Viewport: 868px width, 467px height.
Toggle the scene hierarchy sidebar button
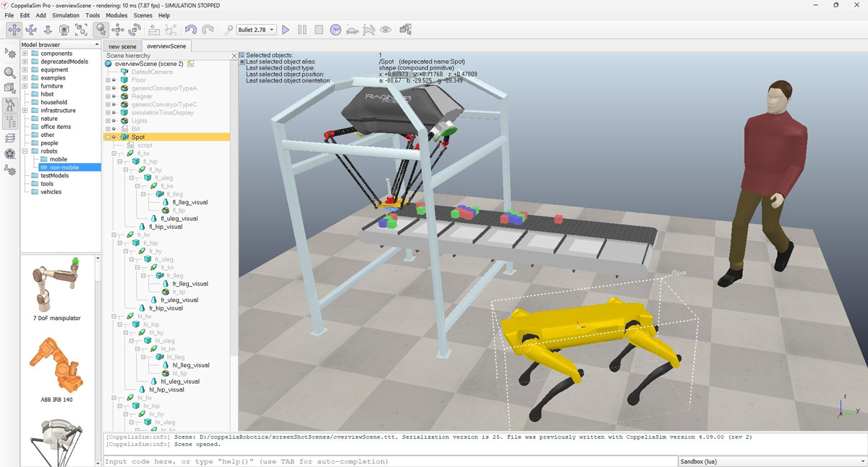click(10, 122)
